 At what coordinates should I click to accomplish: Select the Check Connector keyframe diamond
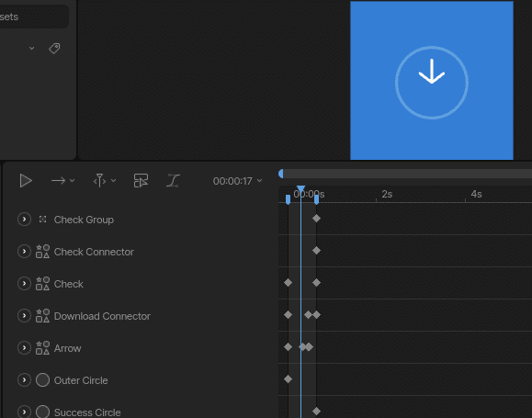[317, 251]
